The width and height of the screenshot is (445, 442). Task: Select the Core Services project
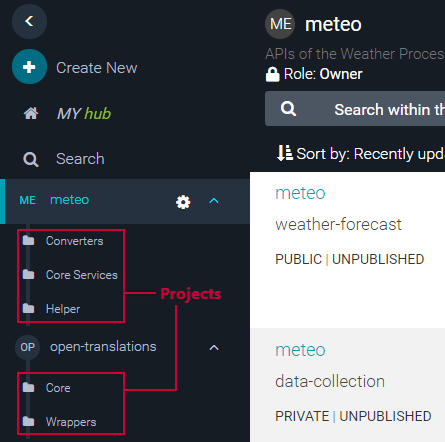[82, 275]
